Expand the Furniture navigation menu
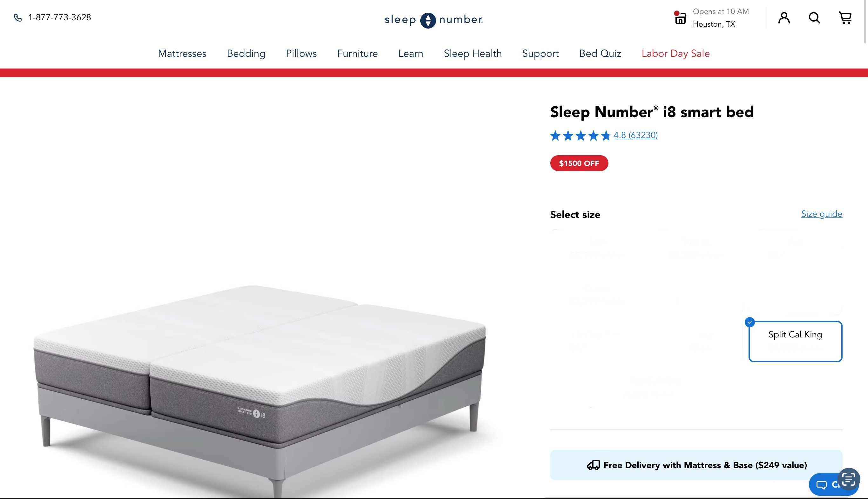 pyautogui.click(x=357, y=53)
